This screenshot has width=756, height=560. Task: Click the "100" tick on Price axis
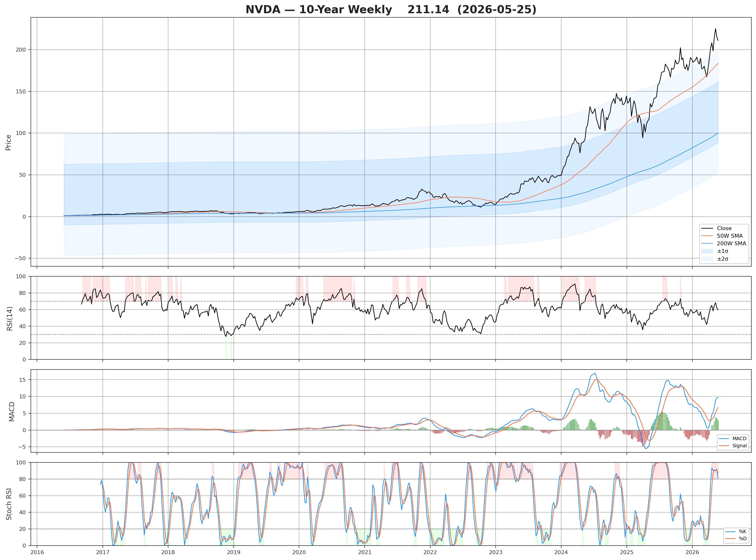[21, 133]
